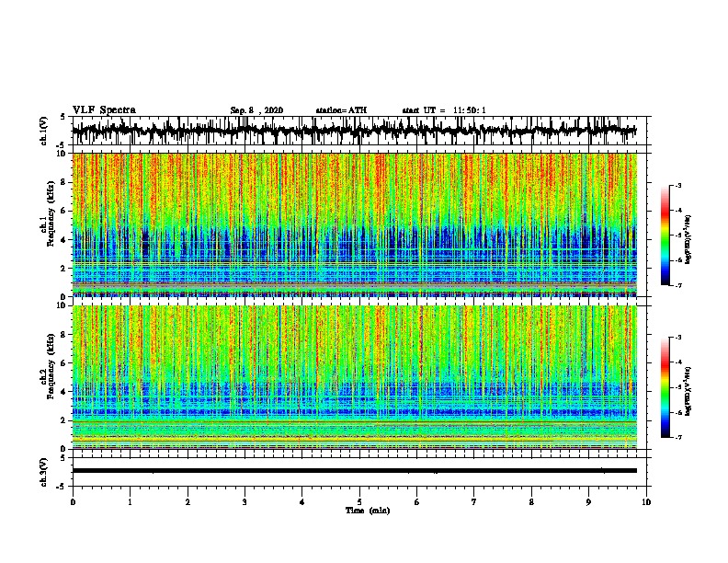Click the "ch.1(V)" waveform axis label
The image size is (728, 563).
coord(43,131)
